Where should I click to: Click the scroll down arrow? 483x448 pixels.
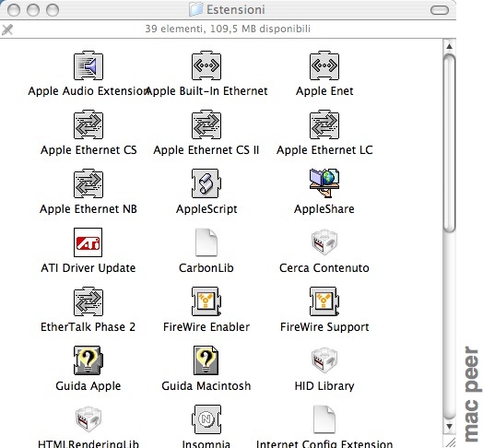449,427
